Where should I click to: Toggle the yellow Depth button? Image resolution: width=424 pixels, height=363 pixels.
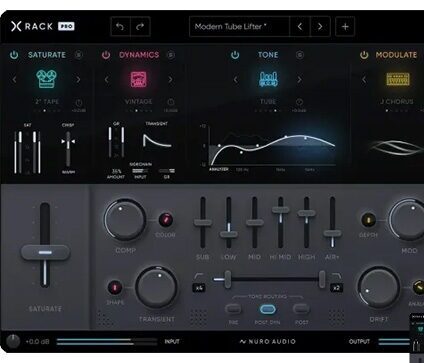(x=368, y=220)
